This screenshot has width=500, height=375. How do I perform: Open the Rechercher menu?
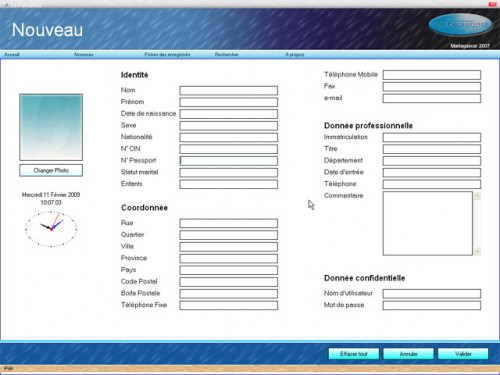pos(226,54)
